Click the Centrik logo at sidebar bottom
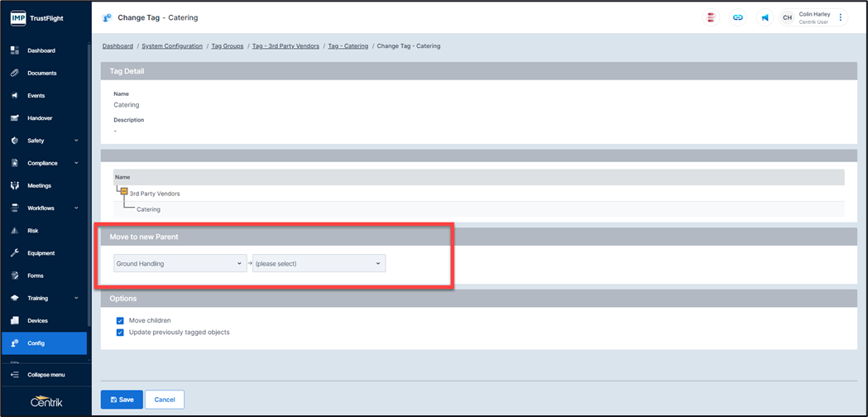Screen dimensions: 868x417 [x=46, y=402]
